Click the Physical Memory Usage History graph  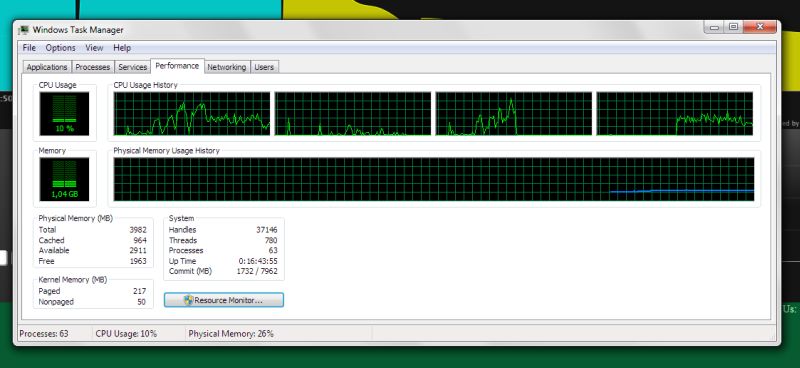coord(434,179)
